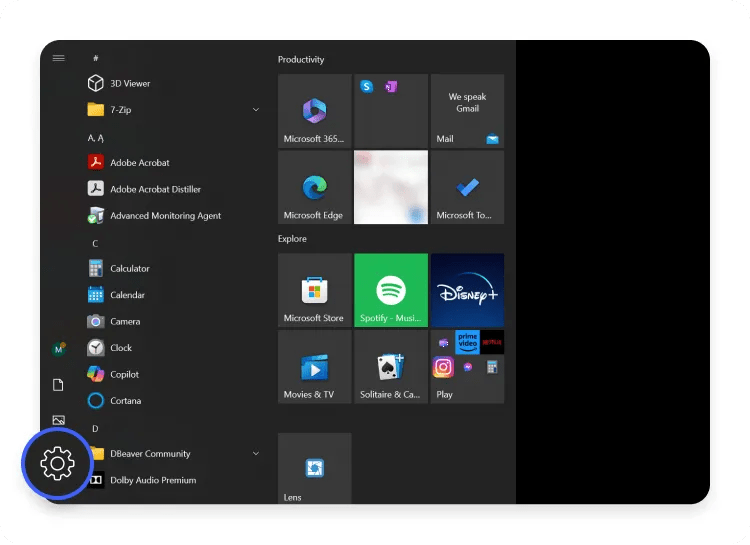Image resolution: width=750 pixels, height=545 pixels.
Task: Select the Productivity group header
Action: [x=301, y=60]
